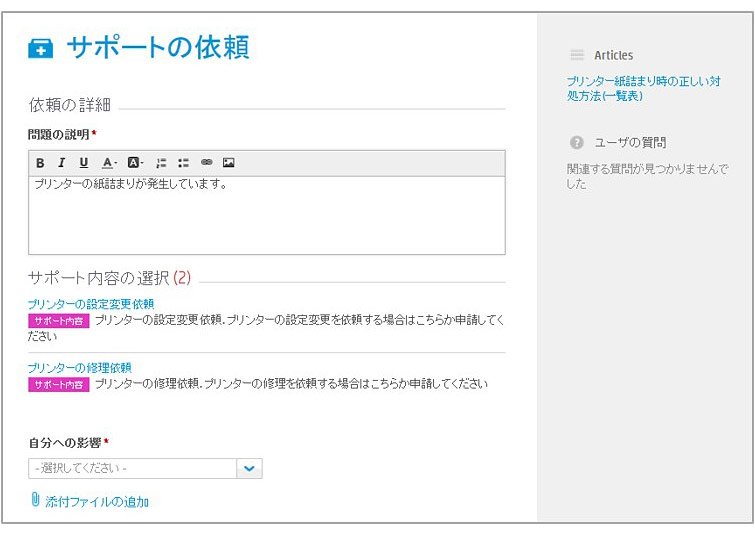Viewport: 755px width, 535px height.
Task: Click the Articles heading text
Action: pos(613,55)
